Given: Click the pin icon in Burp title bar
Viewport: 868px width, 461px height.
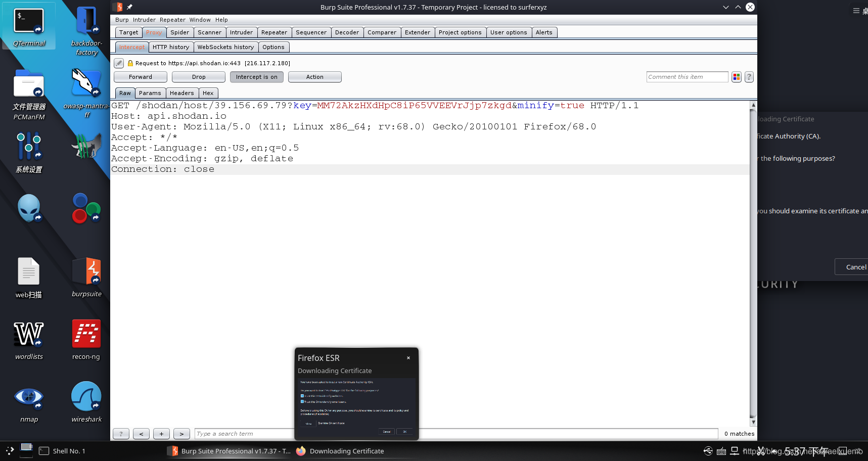Looking at the screenshot, I should tap(129, 7).
